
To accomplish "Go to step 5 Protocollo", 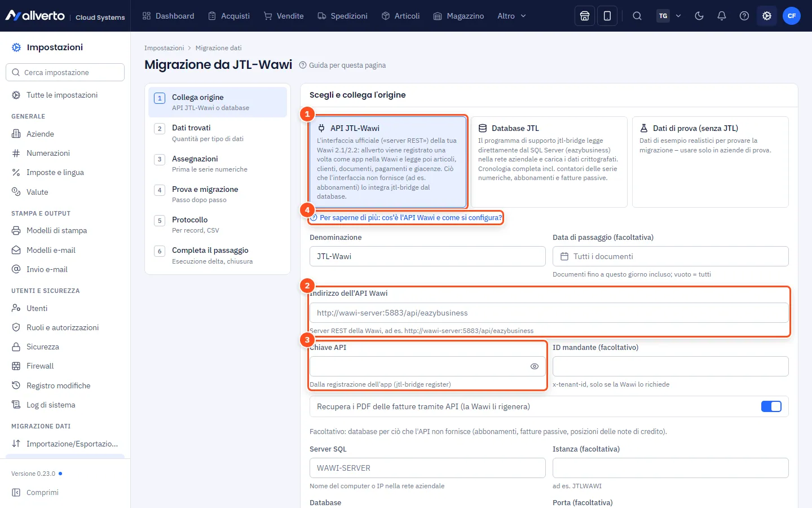I will [x=218, y=225].
